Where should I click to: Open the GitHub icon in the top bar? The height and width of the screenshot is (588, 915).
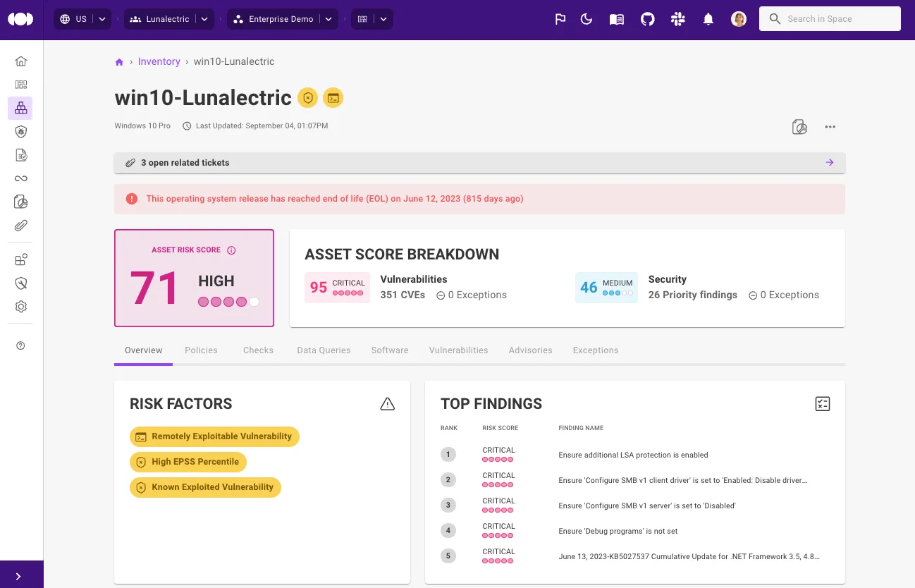tap(647, 19)
